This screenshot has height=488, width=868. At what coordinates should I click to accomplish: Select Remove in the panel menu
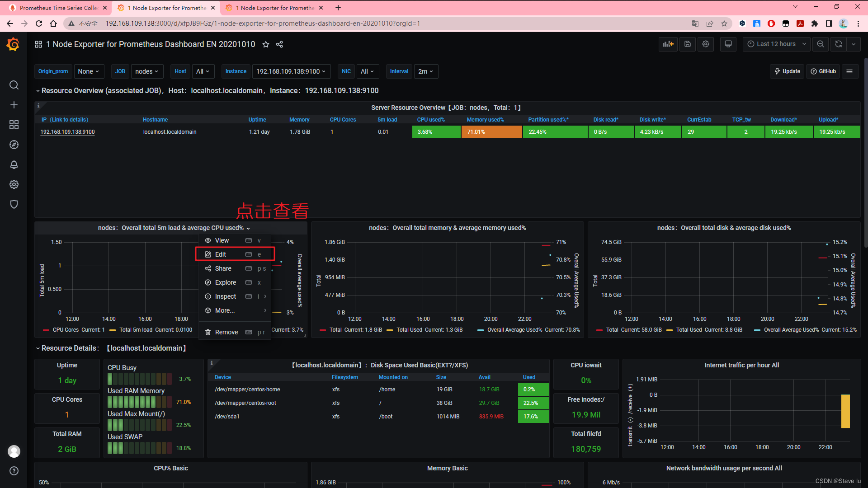tap(235, 332)
